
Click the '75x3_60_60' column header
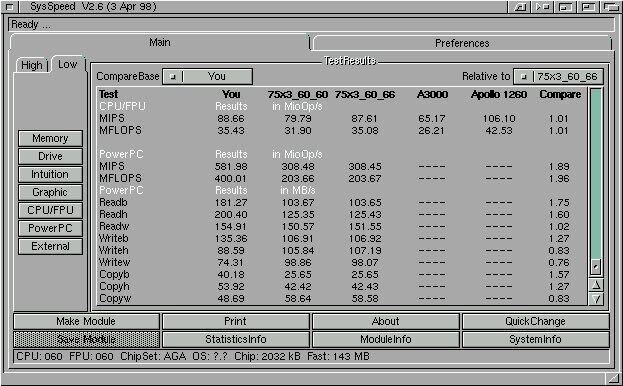(298, 95)
